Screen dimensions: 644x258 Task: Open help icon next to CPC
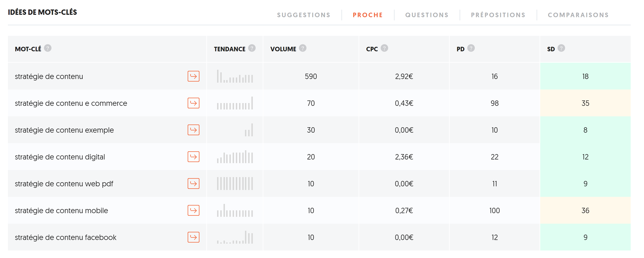pos(384,48)
